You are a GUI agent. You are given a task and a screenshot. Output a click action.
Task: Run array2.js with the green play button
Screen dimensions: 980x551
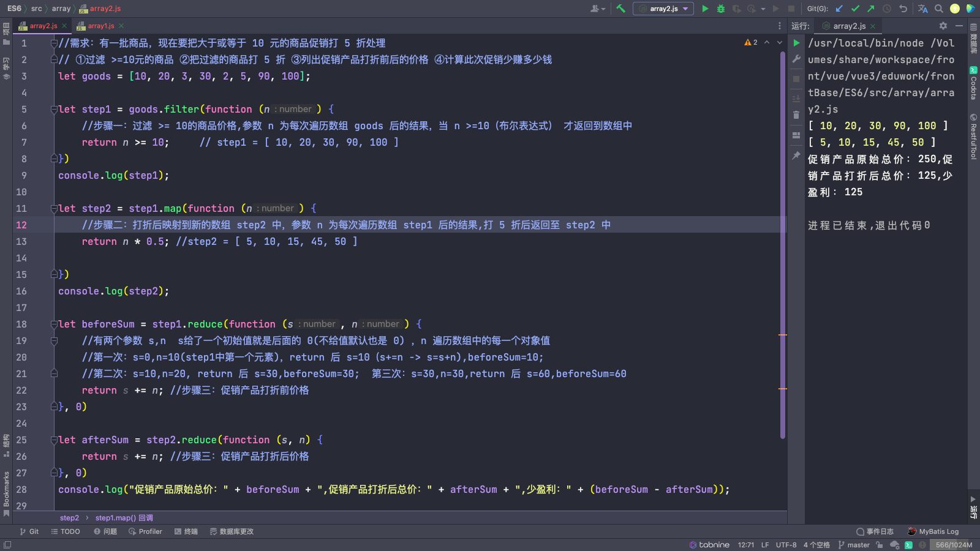[x=705, y=9]
